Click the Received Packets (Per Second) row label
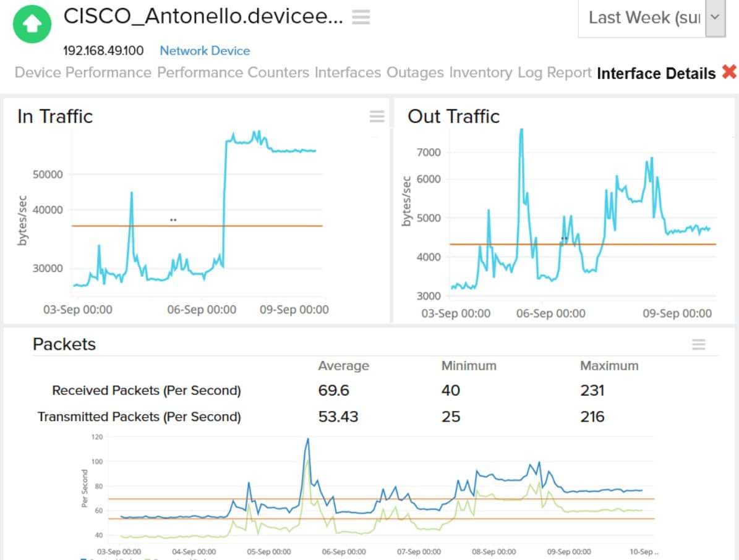Screen dimensions: 739x560 tap(147, 391)
